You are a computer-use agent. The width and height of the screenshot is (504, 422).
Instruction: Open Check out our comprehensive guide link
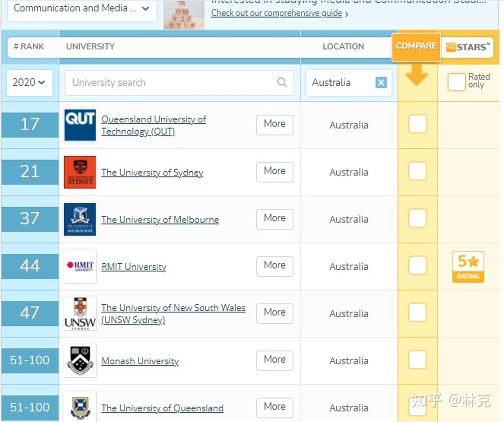[276, 13]
